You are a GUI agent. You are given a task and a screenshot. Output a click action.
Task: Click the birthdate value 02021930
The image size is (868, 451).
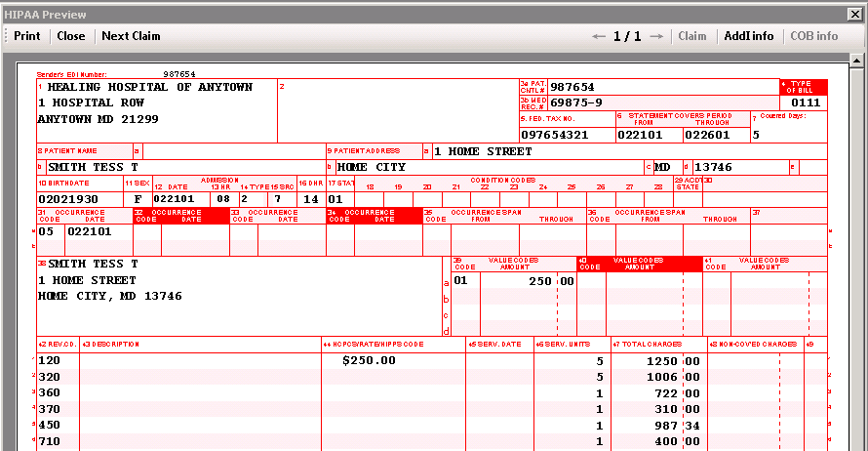tap(69, 199)
